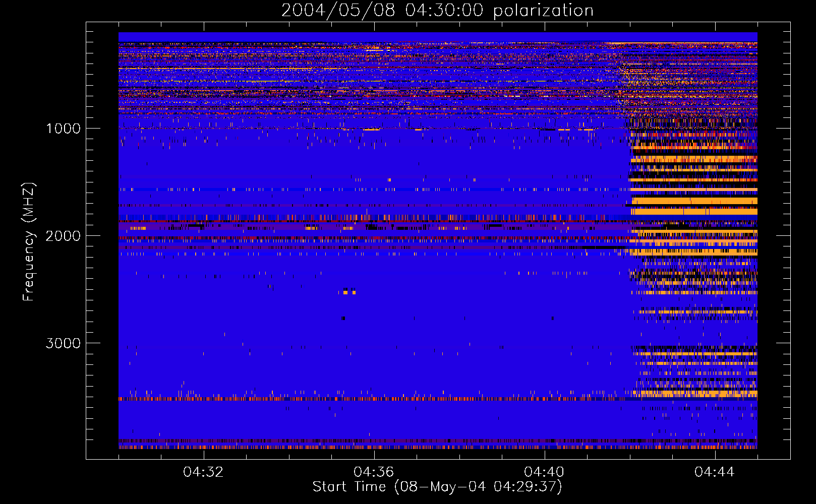Viewport: 816px width, 504px height.
Task: Click the 'Frequency (MHZ)' axis label
Action: click(28, 242)
